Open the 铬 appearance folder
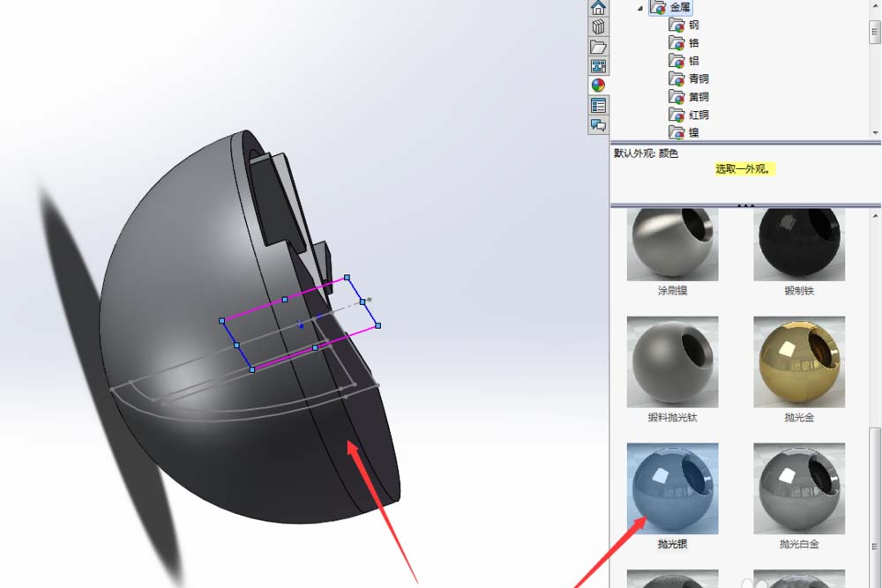Screen dimensions: 882x588 pyautogui.click(x=684, y=42)
